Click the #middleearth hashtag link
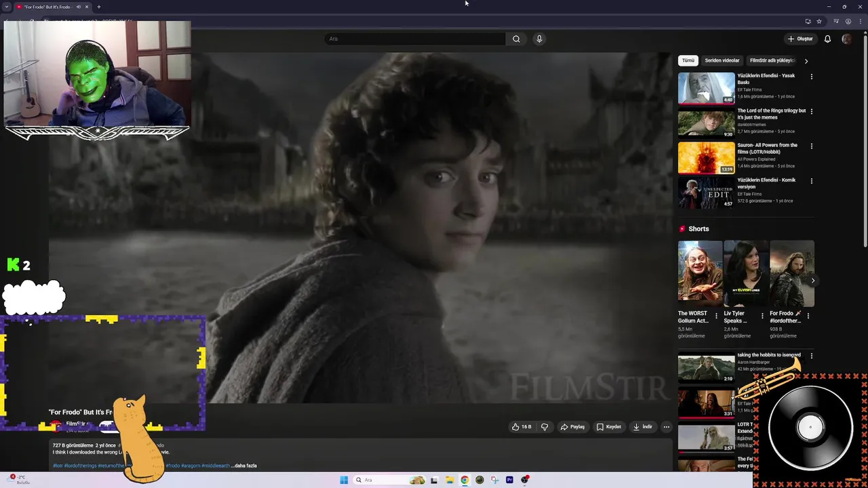Image resolution: width=868 pixels, height=488 pixels. coord(216,466)
